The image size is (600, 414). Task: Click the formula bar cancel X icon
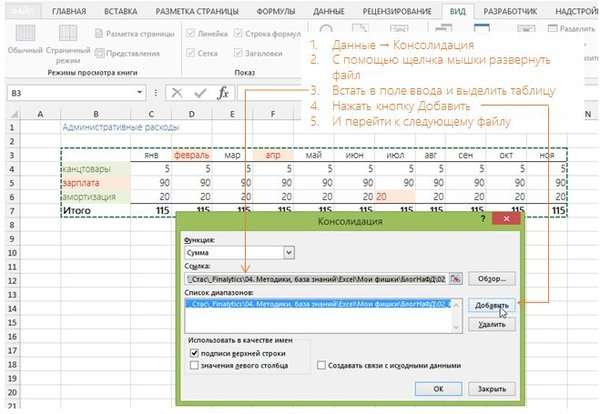pyautogui.click(x=176, y=93)
